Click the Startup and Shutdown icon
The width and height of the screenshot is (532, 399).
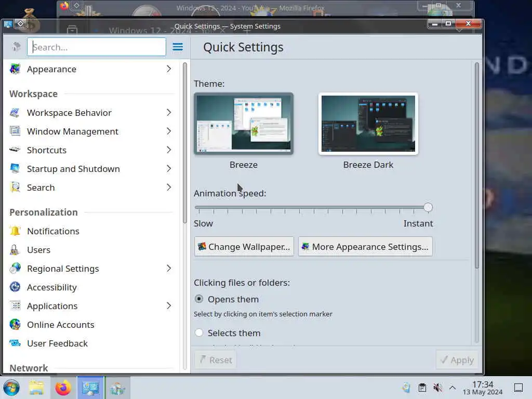[x=15, y=169]
